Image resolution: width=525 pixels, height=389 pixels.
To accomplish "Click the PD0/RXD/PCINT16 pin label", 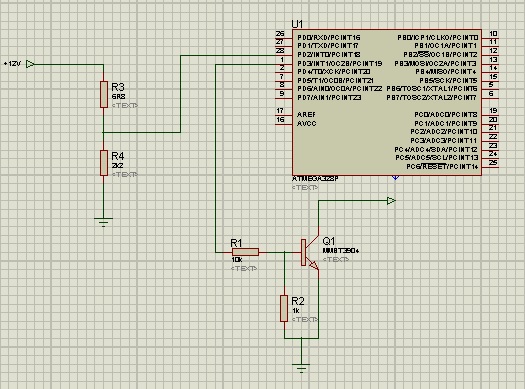I will [x=329, y=37].
